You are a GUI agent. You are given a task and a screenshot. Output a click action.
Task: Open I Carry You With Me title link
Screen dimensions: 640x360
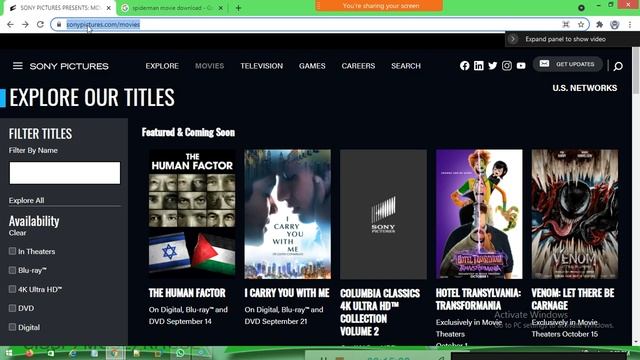(x=287, y=293)
